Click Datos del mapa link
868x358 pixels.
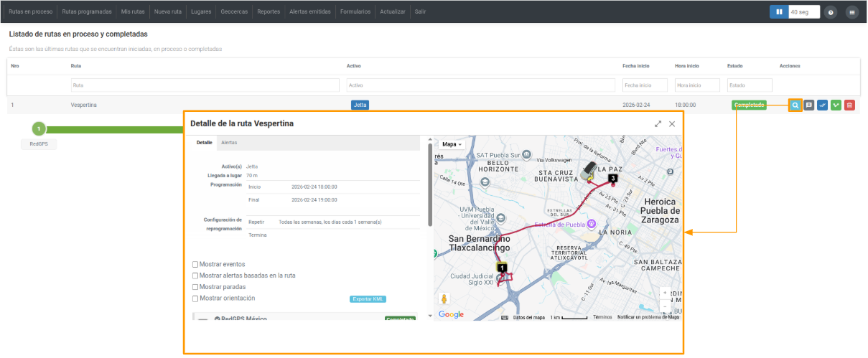coord(528,317)
